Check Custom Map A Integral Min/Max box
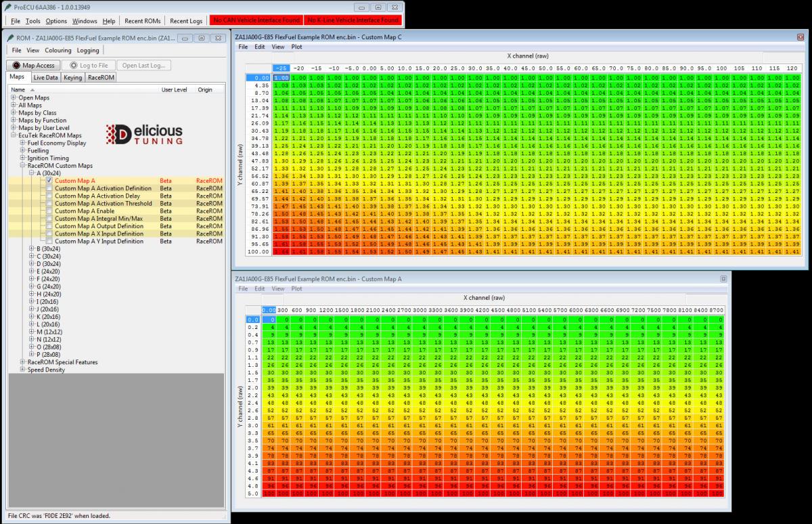This screenshot has width=812, height=524. tap(49, 219)
